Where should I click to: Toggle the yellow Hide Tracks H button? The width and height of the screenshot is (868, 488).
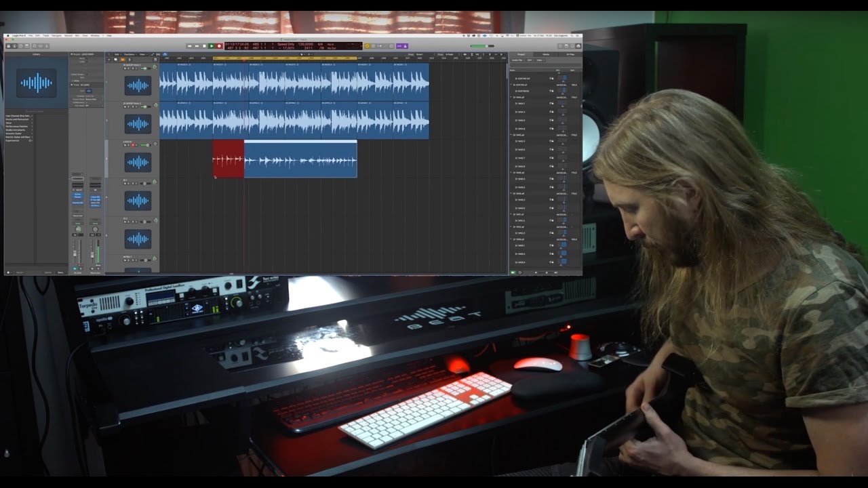pos(122,60)
